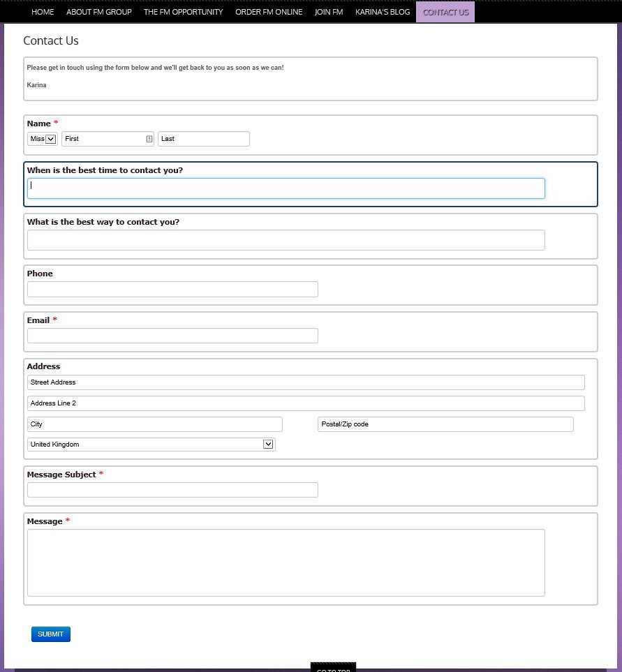This screenshot has height=672, width=622.
Task: Click inside the large Message textarea
Action: 286,562
